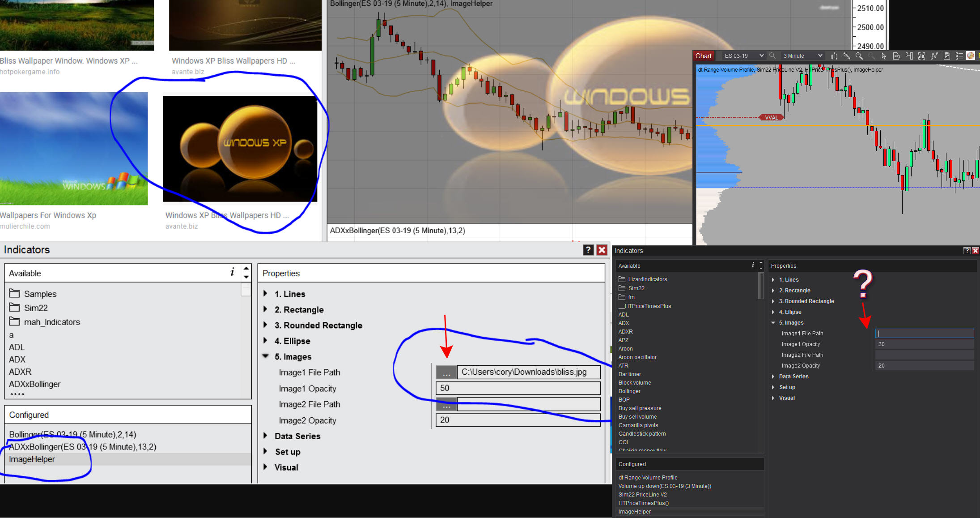The image size is (980, 518).
Task: Close the light Indicators window
Action: [602, 250]
